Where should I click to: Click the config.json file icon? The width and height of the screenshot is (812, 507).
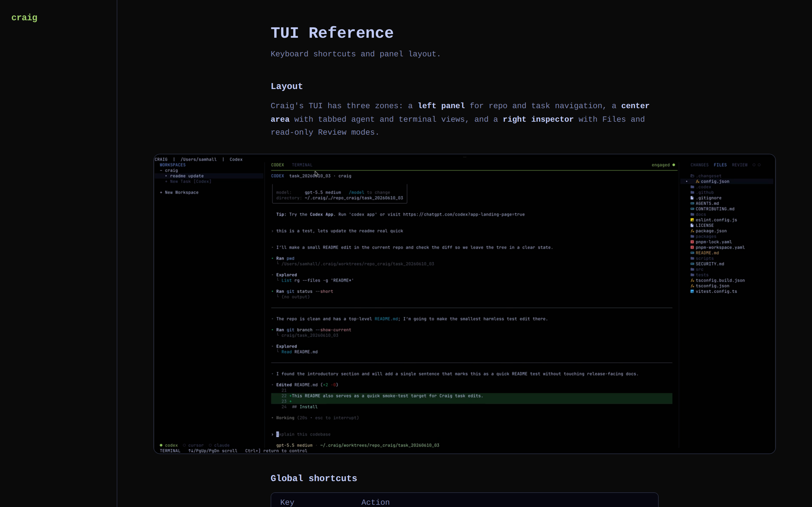click(697, 181)
